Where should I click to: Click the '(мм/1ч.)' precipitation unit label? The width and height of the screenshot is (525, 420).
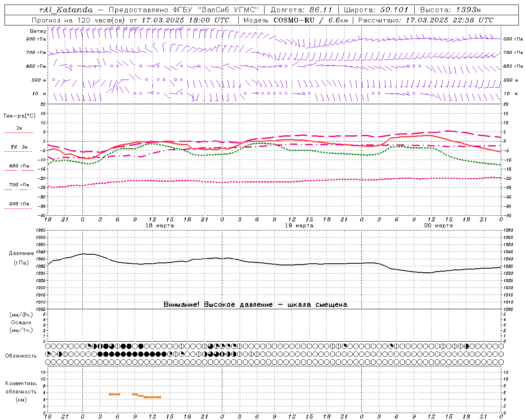tap(21, 331)
